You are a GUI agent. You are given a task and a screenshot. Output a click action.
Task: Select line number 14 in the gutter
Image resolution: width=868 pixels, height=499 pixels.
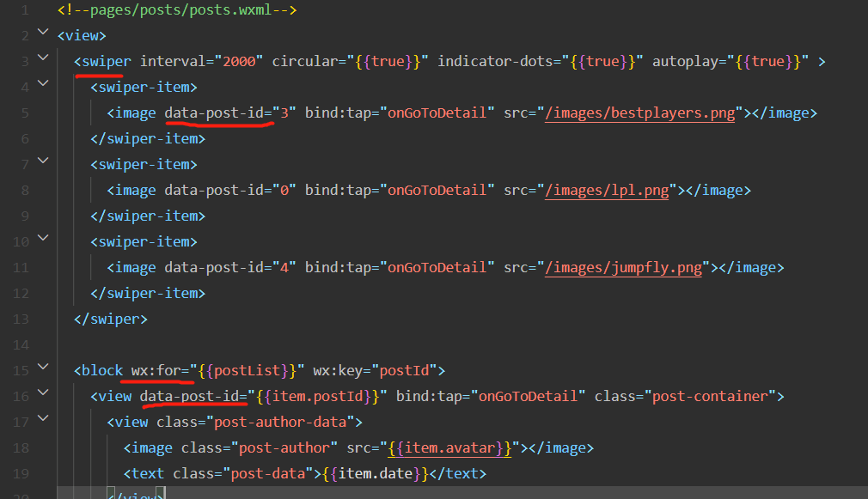[x=21, y=345]
